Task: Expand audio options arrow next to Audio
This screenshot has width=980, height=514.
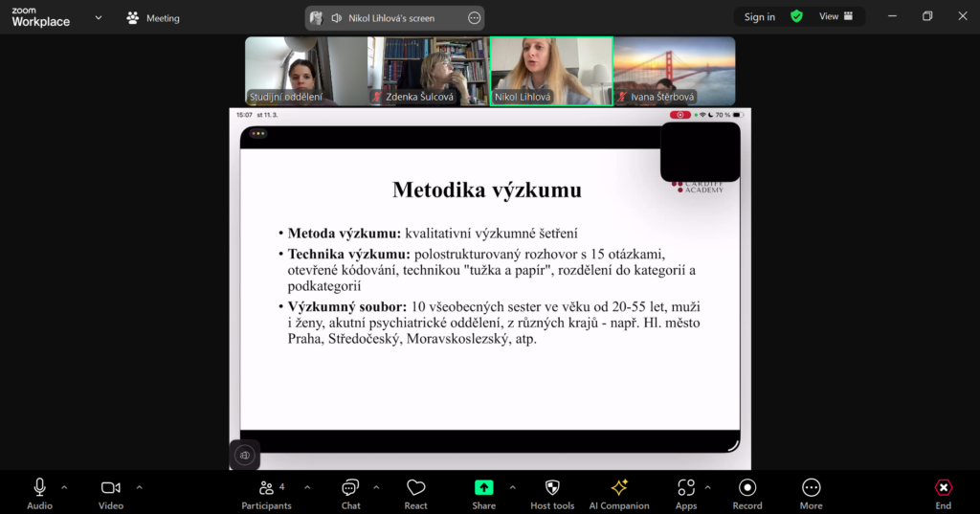Action: click(x=64, y=487)
